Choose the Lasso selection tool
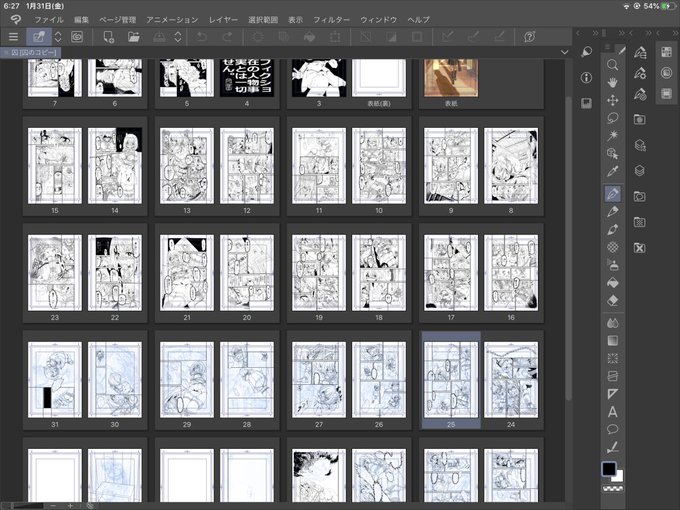The width and height of the screenshot is (680, 510). point(612,118)
